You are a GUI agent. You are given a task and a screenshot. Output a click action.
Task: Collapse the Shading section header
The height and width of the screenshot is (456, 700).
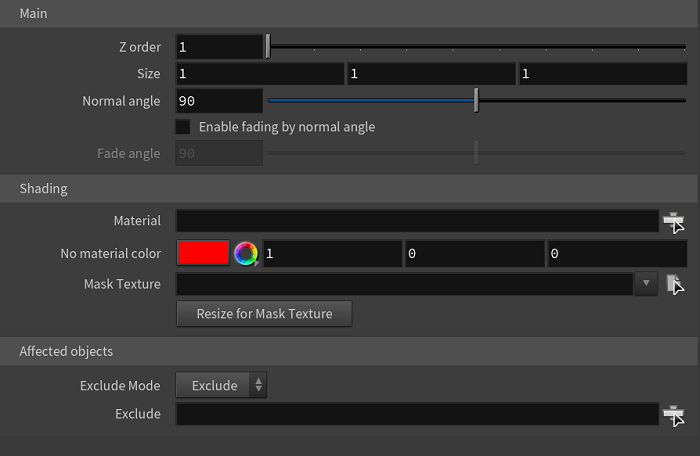click(349, 188)
